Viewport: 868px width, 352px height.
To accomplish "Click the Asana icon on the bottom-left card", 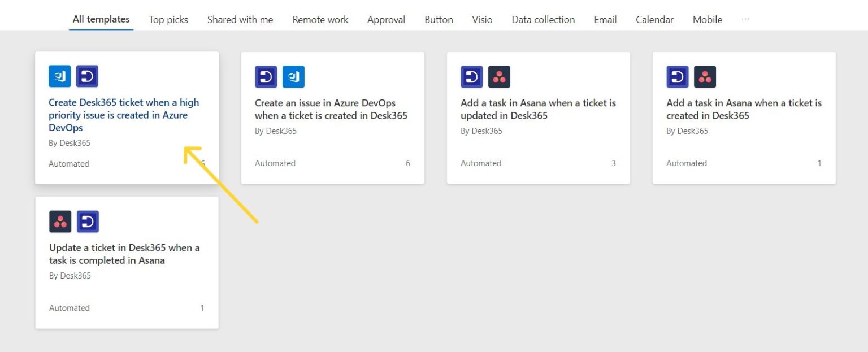I will [x=60, y=221].
